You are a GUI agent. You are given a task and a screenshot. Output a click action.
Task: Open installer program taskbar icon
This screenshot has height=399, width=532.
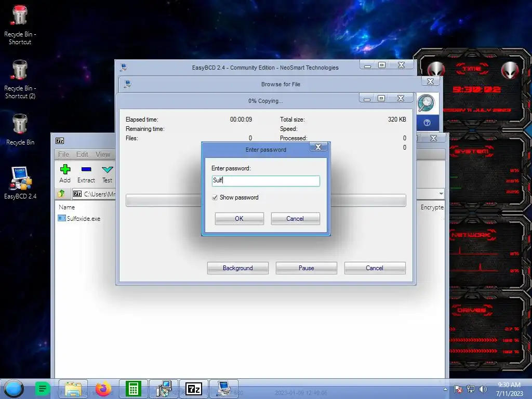tap(164, 389)
